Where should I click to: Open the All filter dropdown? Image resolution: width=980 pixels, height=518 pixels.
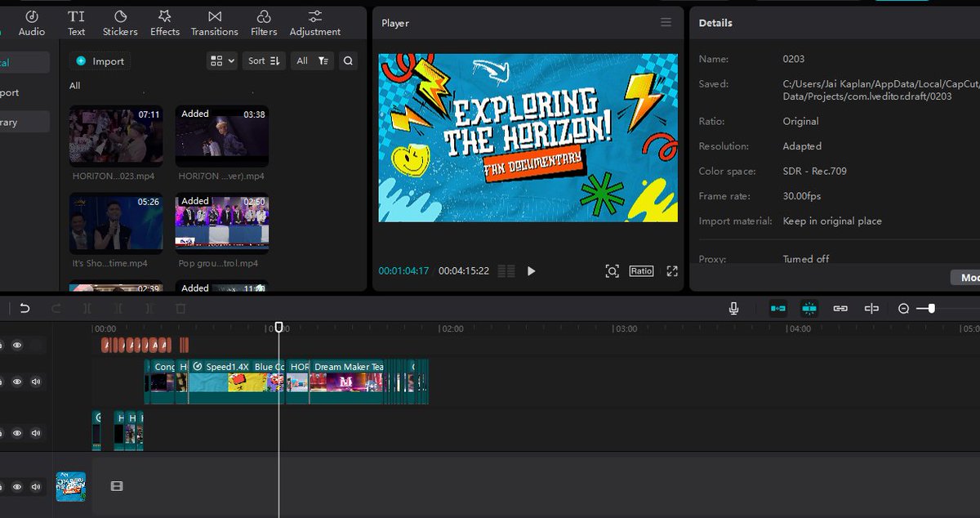312,60
